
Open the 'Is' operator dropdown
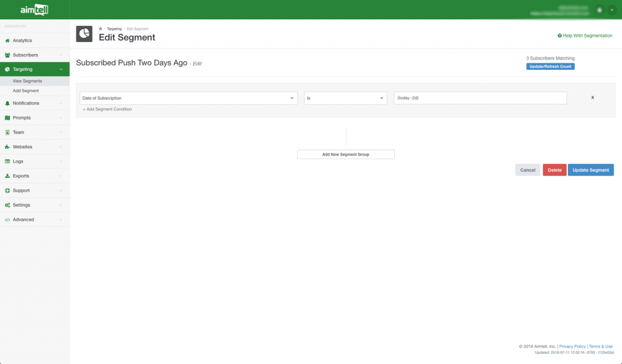(x=345, y=98)
